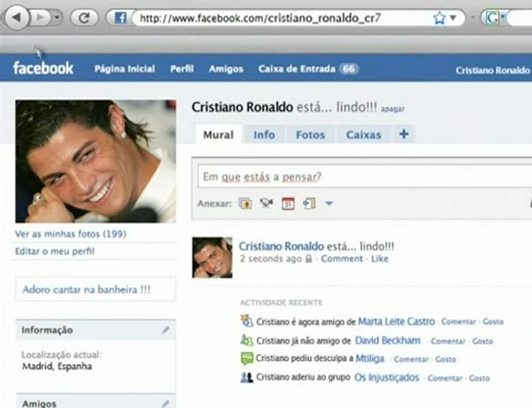Select the Mural tab

pyautogui.click(x=219, y=135)
